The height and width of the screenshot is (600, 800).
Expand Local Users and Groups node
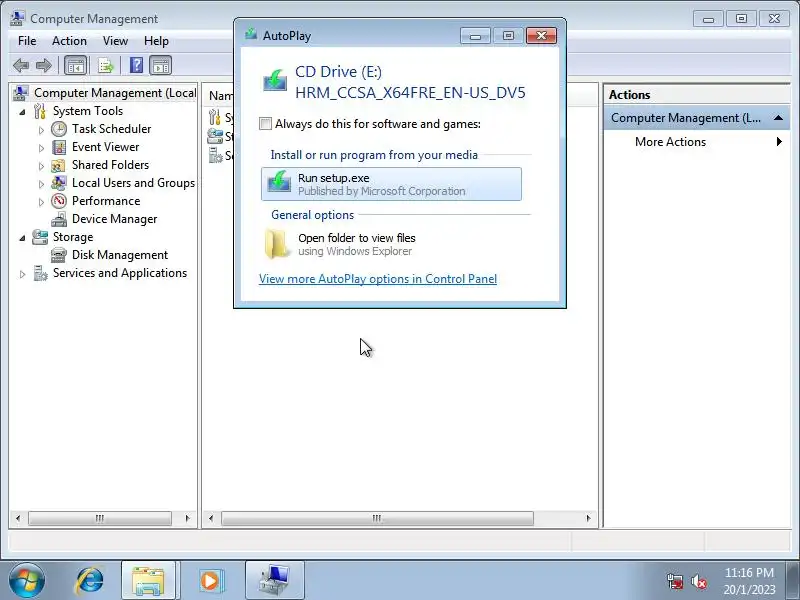41,184
